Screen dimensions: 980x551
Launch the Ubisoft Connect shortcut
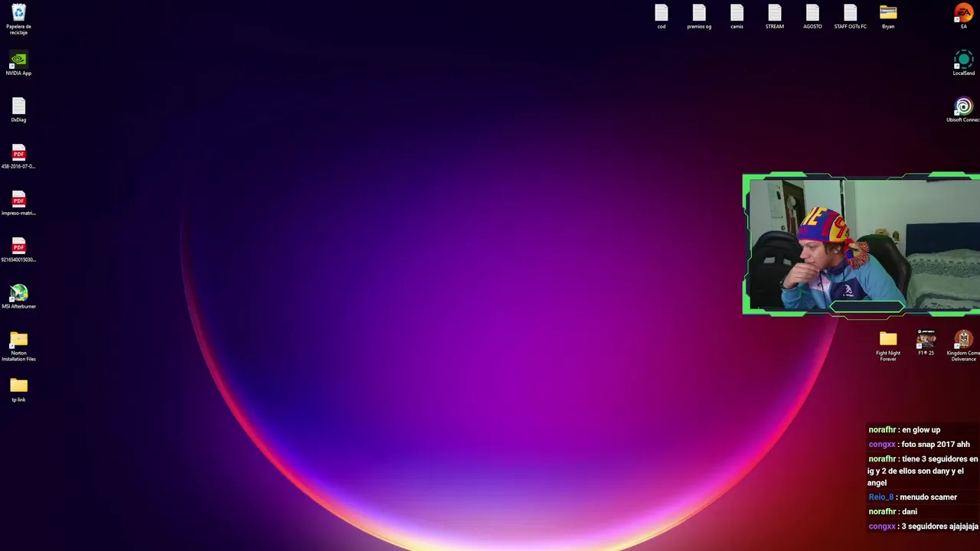coord(963,110)
